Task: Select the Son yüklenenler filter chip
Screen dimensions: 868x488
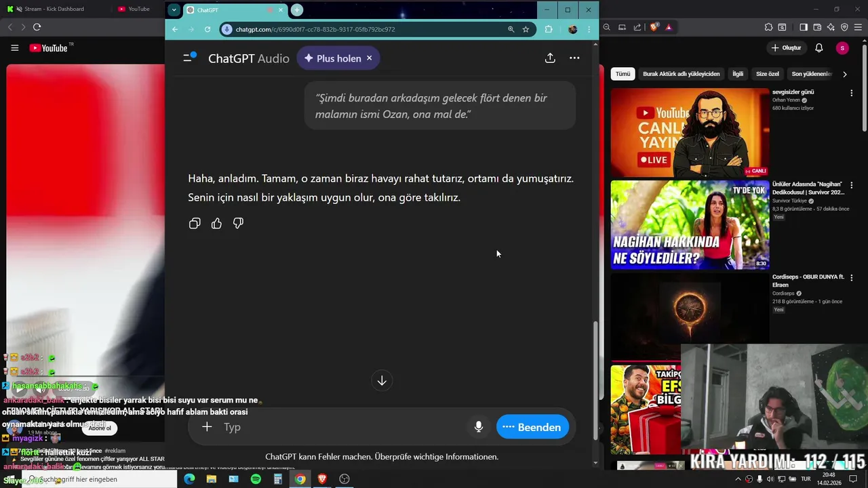Action: click(x=810, y=74)
